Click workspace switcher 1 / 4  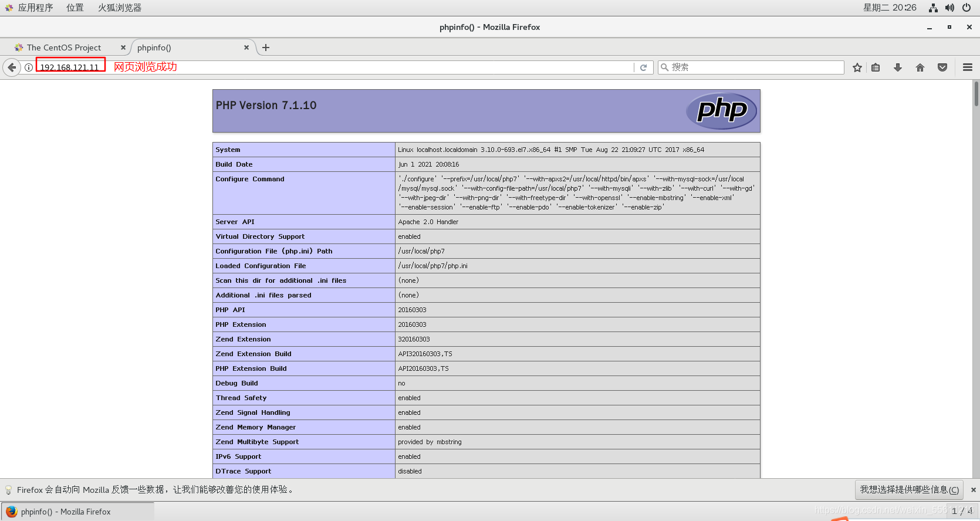click(x=962, y=512)
